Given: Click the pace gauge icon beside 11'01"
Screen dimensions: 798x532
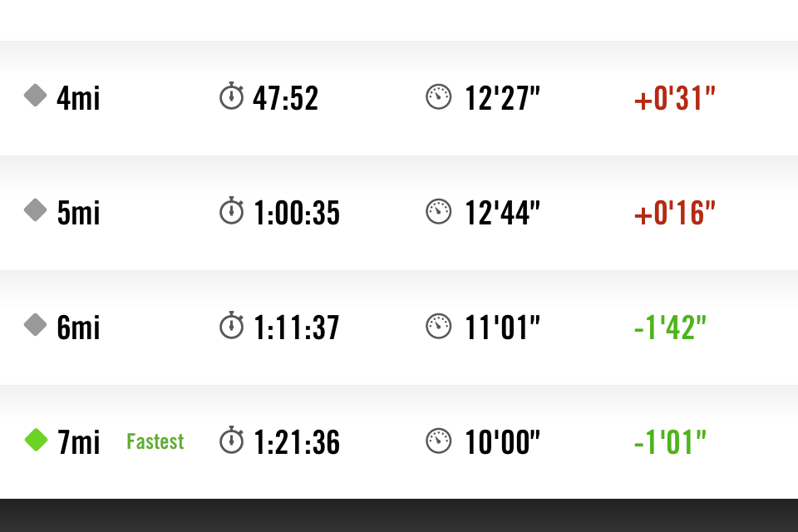Looking at the screenshot, I should 438,327.
